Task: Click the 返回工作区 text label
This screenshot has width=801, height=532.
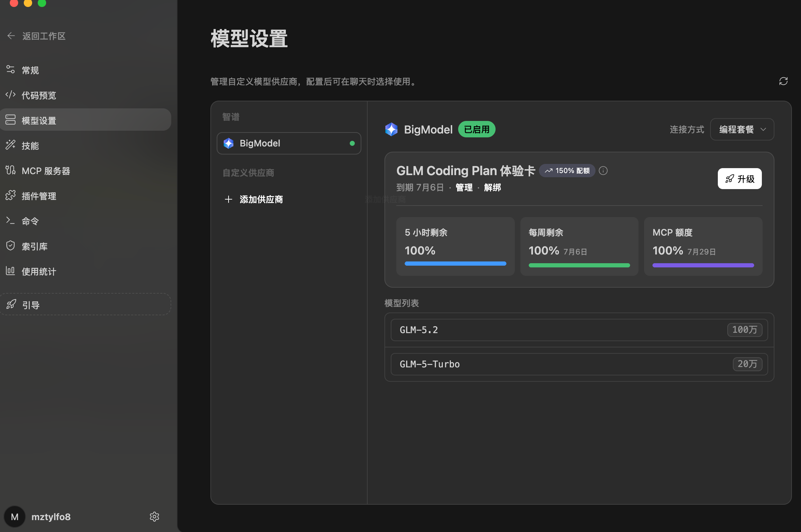Action: 44,36
